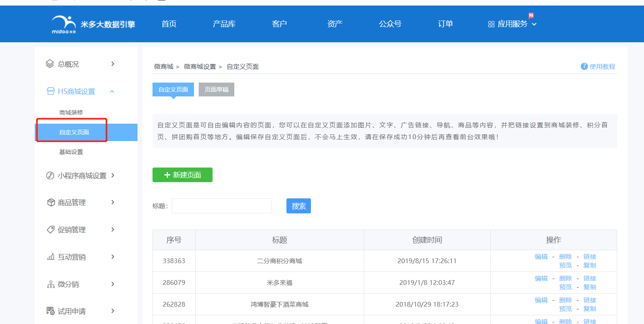Click 编辑 for 米多来福
Screen dimensions: 644x324
tap(541, 279)
